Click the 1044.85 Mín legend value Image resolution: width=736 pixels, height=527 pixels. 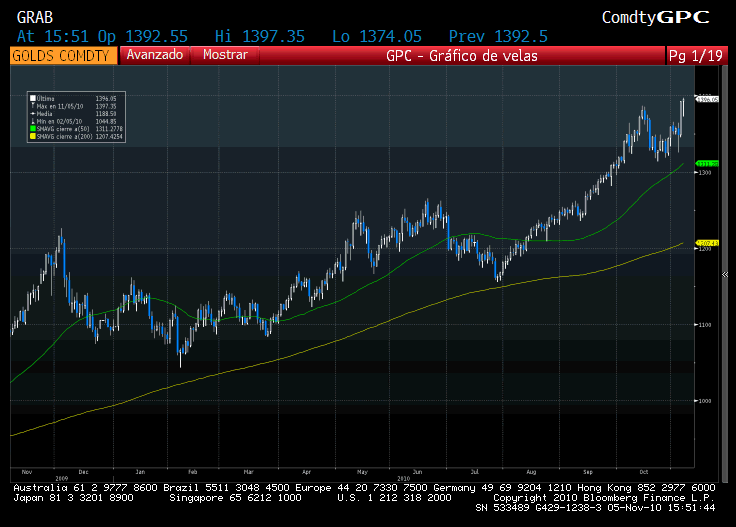[x=106, y=121]
